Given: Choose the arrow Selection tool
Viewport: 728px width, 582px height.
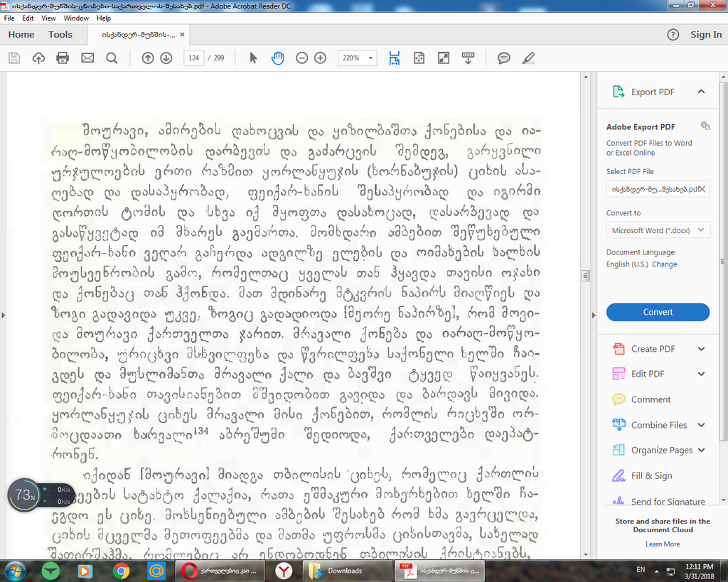Looking at the screenshot, I should [x=253, y=58].
